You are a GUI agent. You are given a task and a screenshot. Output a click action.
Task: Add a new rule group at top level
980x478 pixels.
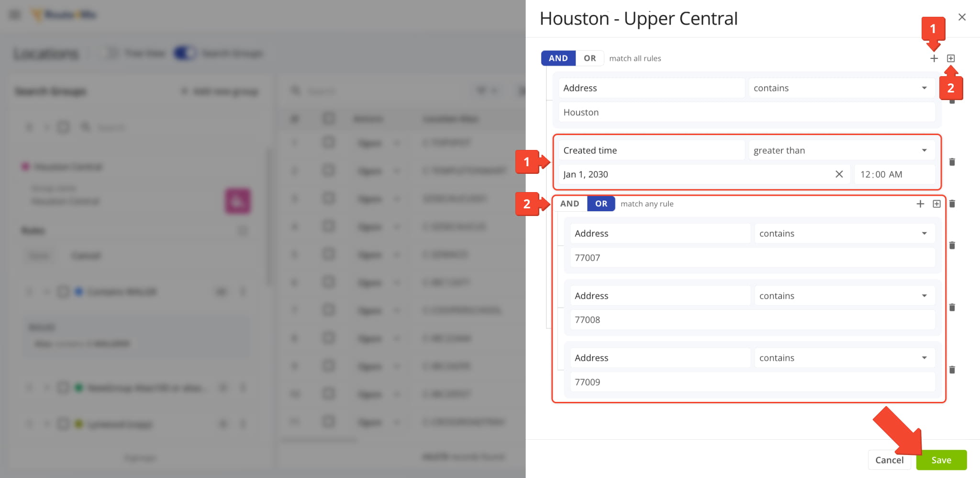click(x=951, y=58)
